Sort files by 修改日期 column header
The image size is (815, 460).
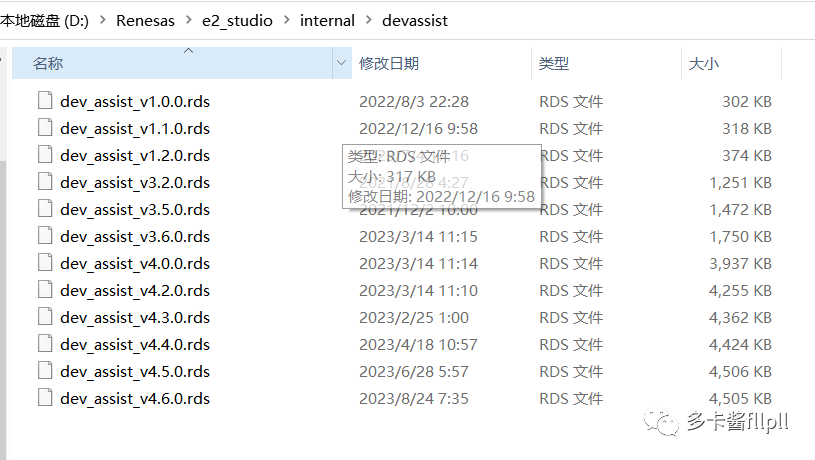[x=441, y=63]
